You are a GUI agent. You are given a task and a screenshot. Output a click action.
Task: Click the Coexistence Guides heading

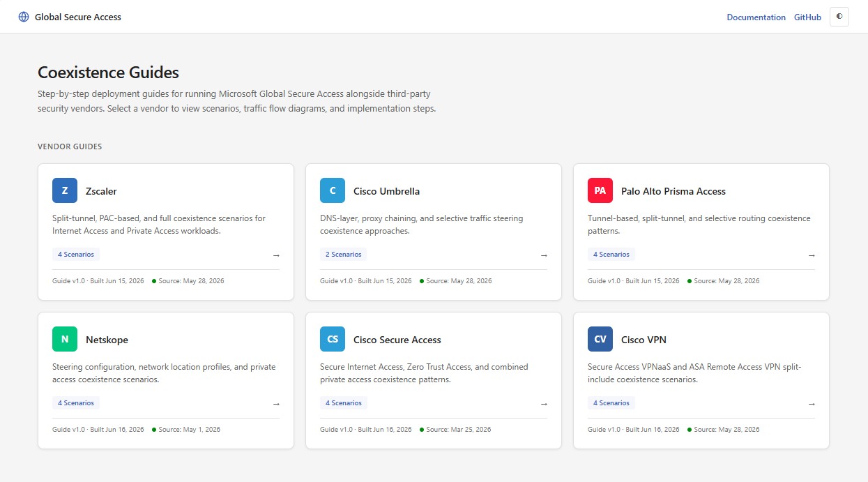[108, 73]
